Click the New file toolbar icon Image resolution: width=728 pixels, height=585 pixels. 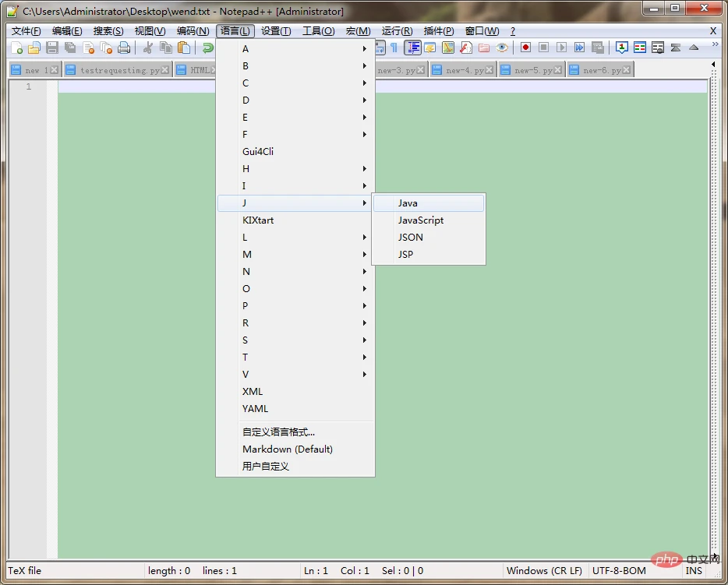[17, 48]
